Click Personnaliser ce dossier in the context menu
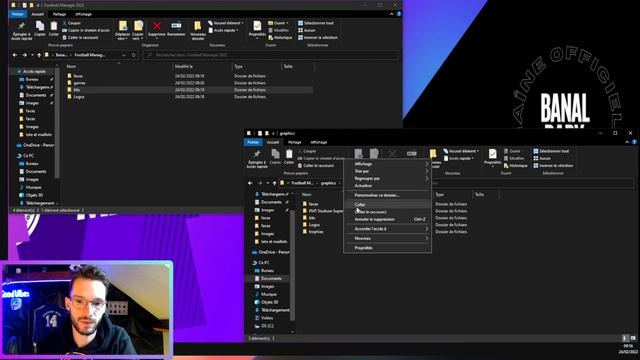The image size is (640, 360). (387, 195)
